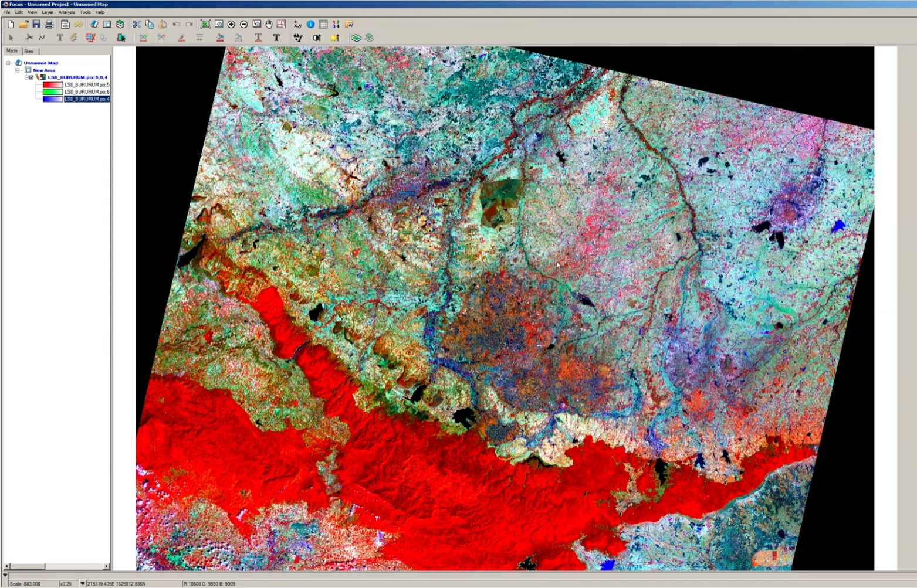Open the Analysis menu
This screenshot has width=917, height=588.
(x=66, y=12)
